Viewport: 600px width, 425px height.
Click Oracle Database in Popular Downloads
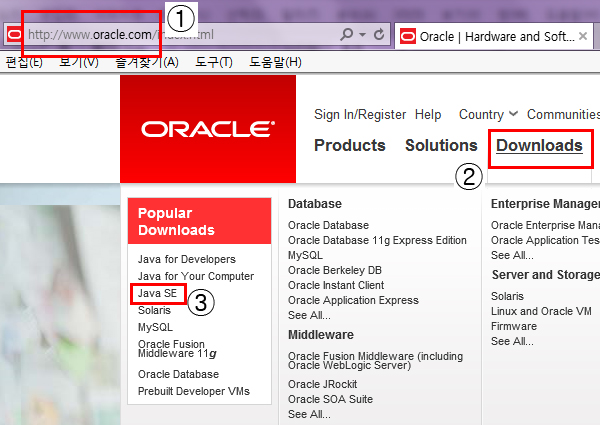pyautogui.click(x=178, y=374)
